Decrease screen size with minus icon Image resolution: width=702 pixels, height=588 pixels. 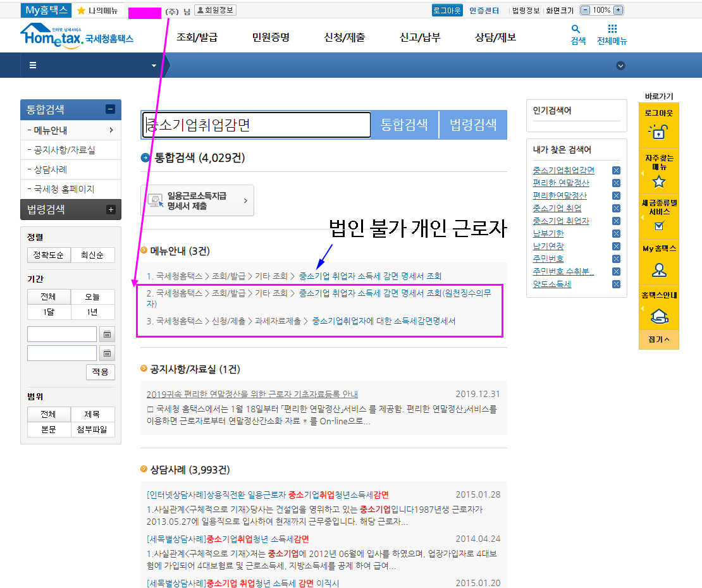[585, 10]
